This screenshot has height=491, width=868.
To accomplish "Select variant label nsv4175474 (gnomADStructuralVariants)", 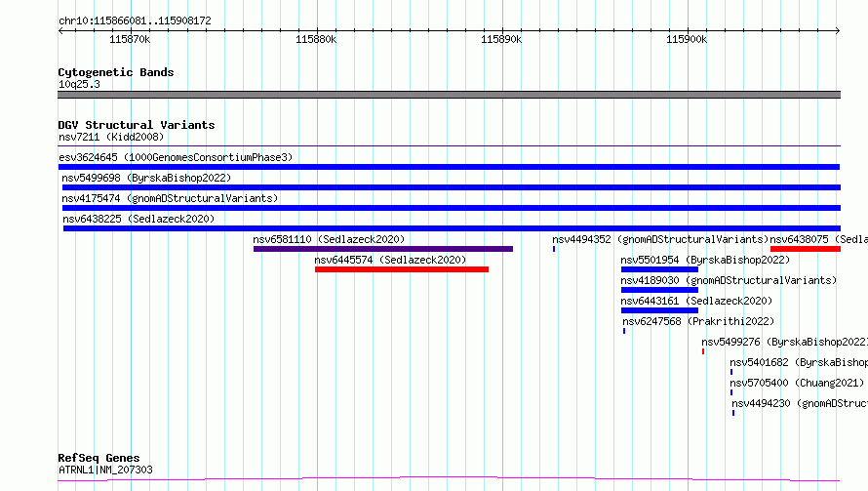I will pyautogui.click(x=170, y=198).
